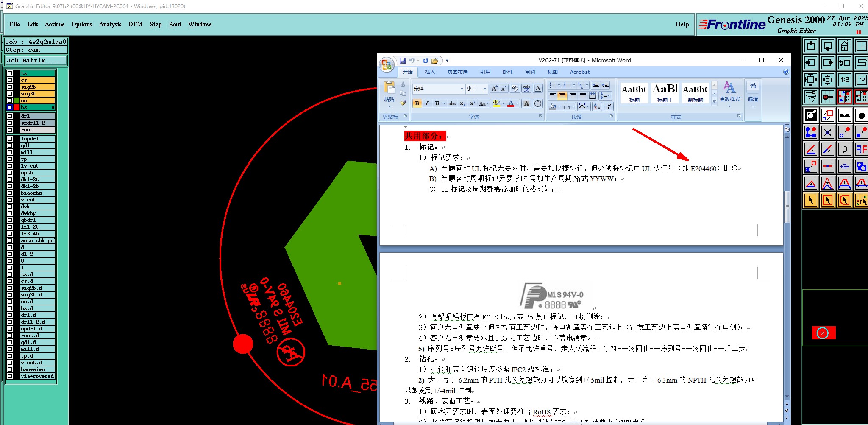Click the rotate arrow tool icon

[844, 149]
